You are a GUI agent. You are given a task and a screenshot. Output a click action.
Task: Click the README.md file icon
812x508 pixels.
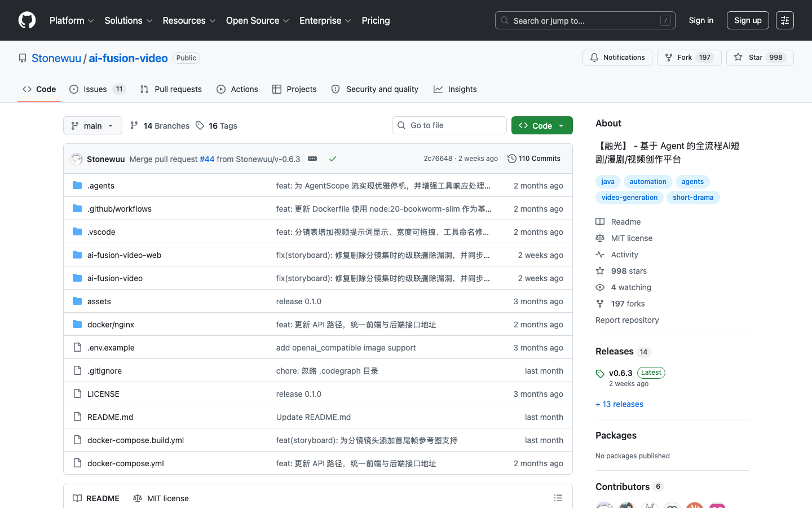coord(77,417)
